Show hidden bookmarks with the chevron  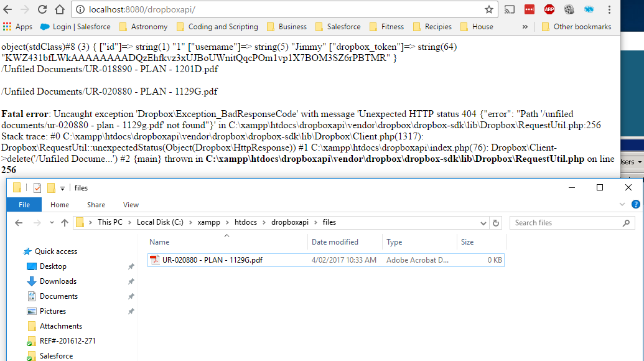(x=525, y=27)
